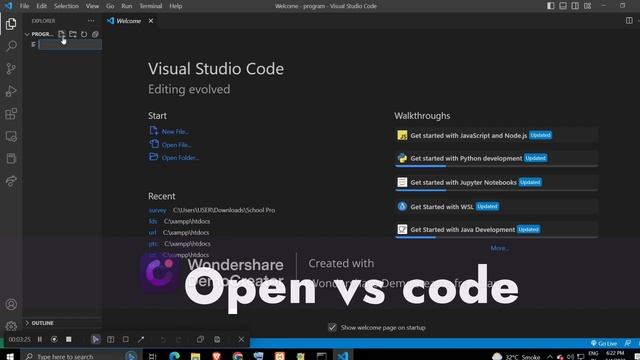640x360 pixels.
Task: Open Get started with Jupyter Notebooks
Action: (496, 182)
